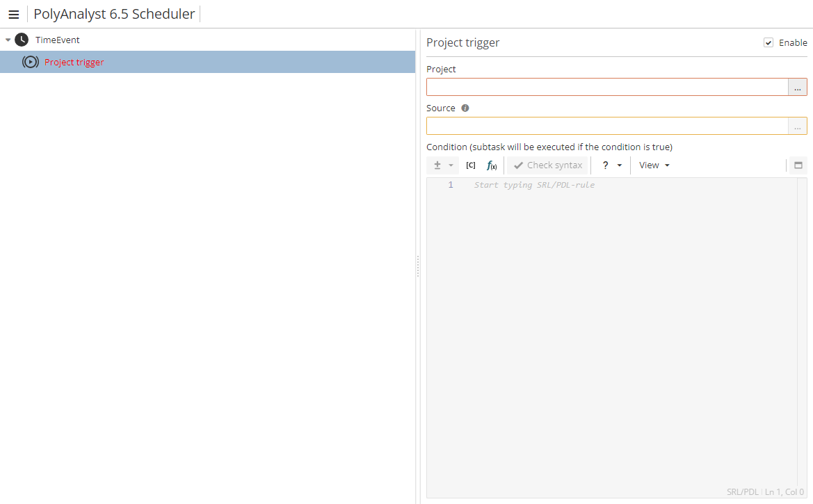Toggle the Enable checkbox
This screenshot has width=813, height=504.
pos(768,42)
